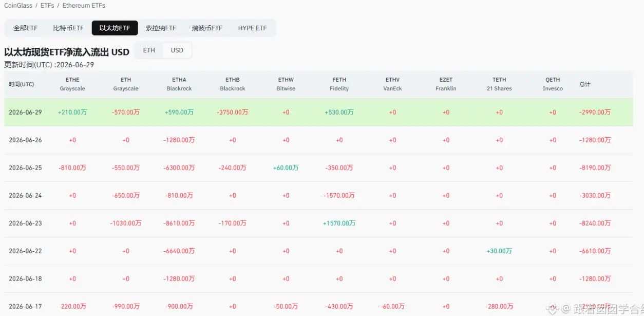Select the 2026-06-17 date cell
The width and height of the screenshot is (644, 316).
25,306
